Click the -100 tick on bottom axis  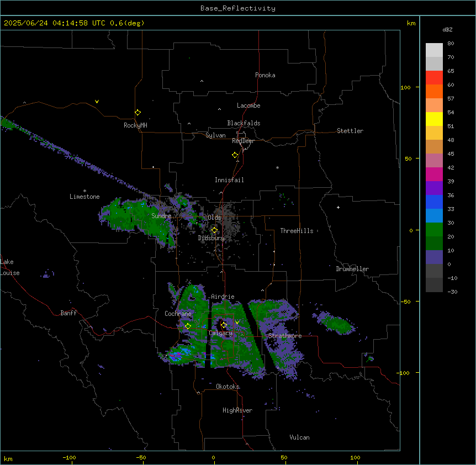tap(69, 458)
